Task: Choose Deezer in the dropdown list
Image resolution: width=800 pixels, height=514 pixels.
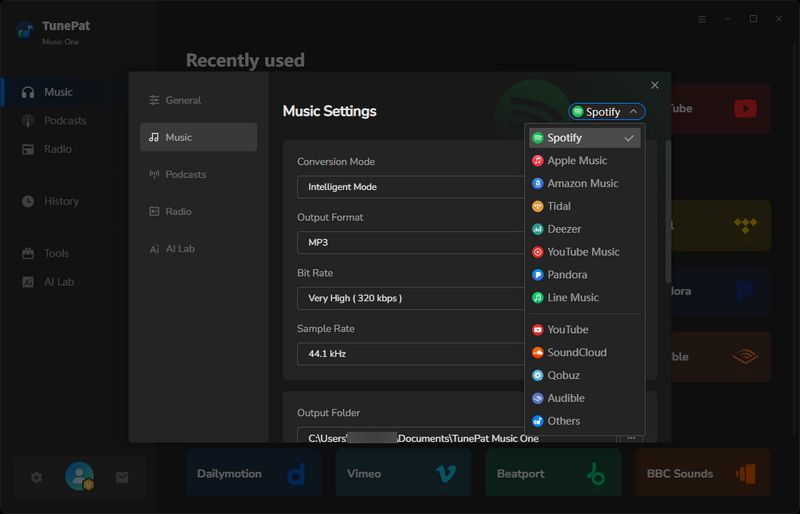Action: pos(584,229)
